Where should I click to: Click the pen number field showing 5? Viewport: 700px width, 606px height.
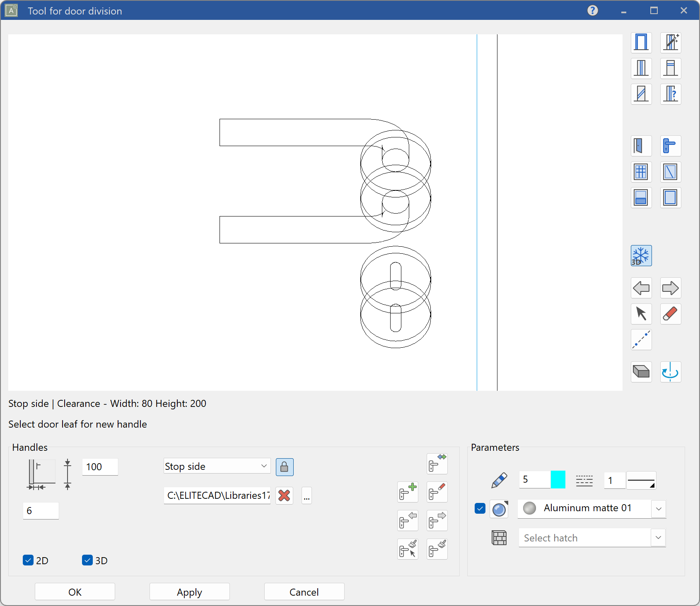click(x=535, y=480)
